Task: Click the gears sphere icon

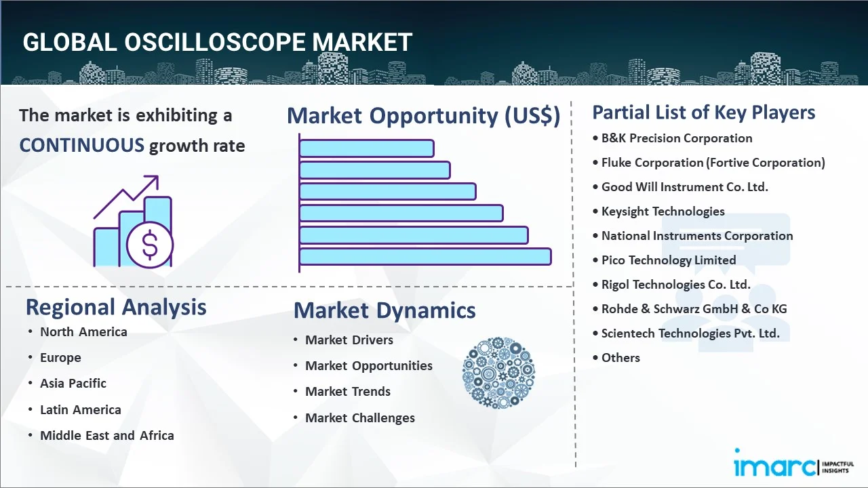Action: click(498, 373)
